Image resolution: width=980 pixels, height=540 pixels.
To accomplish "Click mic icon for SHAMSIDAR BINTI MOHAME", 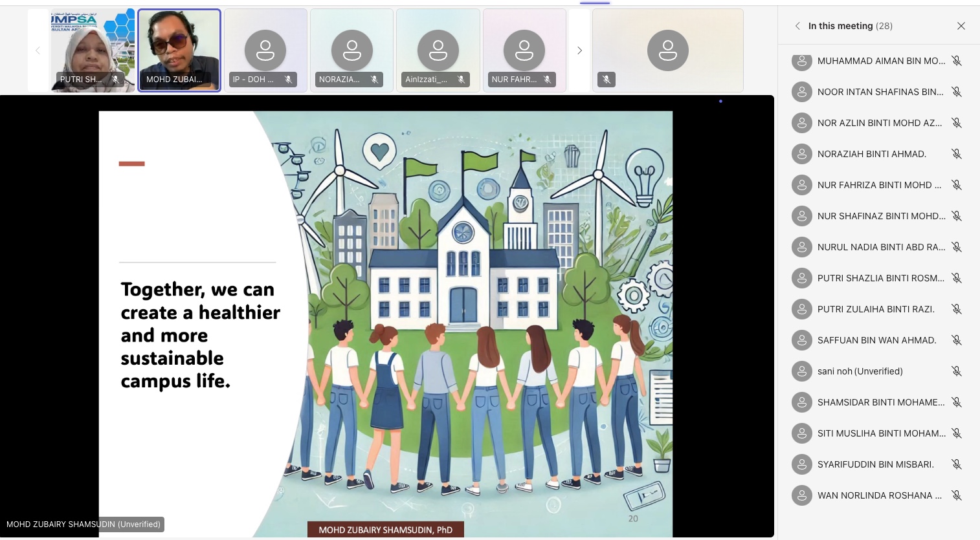I will [957, 402].
